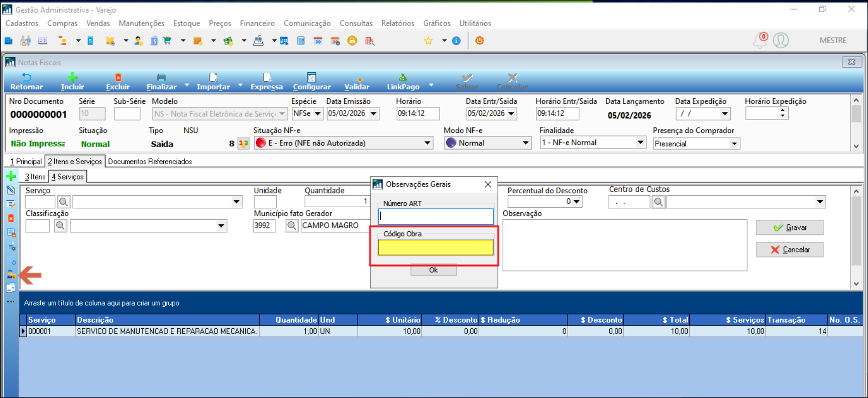This screenshot has width=868, height=398.
Task: Click the Ok button in Observações Gerais
Action: 433,270
